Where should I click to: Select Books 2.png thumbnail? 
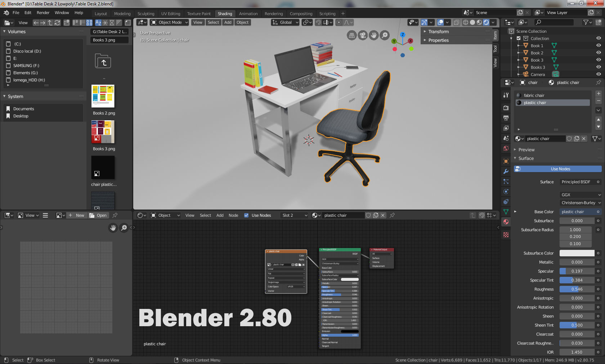click(103, 96)
